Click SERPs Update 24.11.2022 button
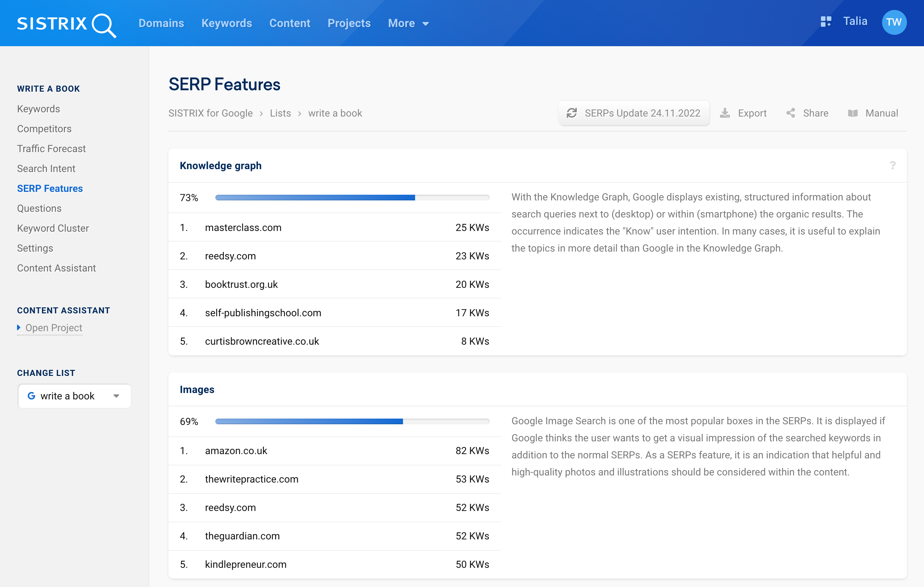Image resolution: width=924 pixels, height=587 pixels. coord(634,113)
